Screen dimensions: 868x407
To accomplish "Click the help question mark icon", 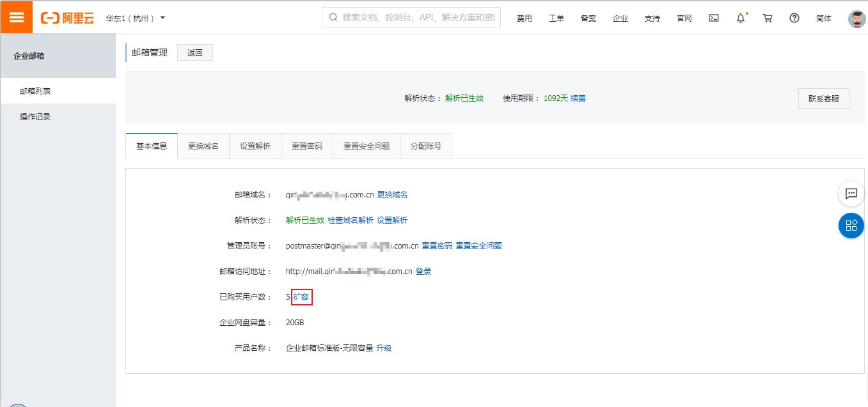I will 794,18.
